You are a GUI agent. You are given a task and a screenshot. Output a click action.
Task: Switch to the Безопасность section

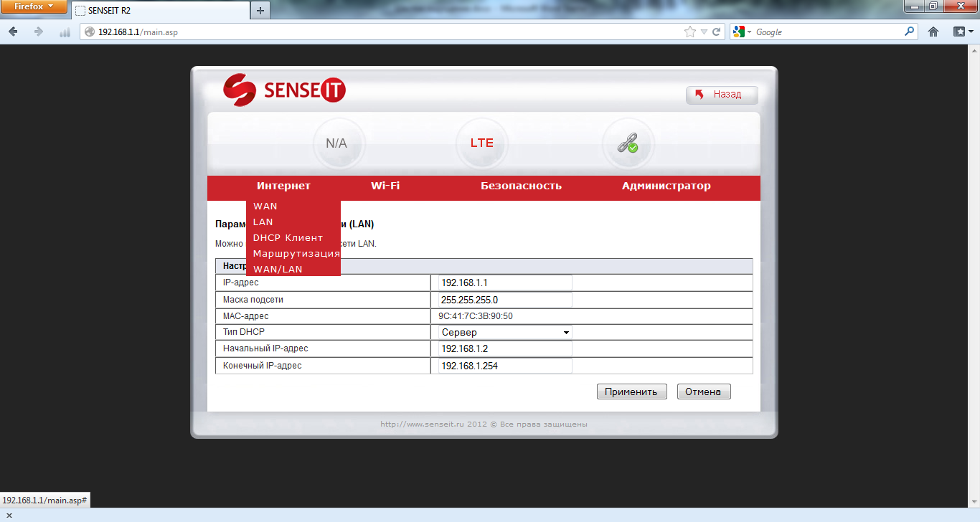tap(521, 186)
